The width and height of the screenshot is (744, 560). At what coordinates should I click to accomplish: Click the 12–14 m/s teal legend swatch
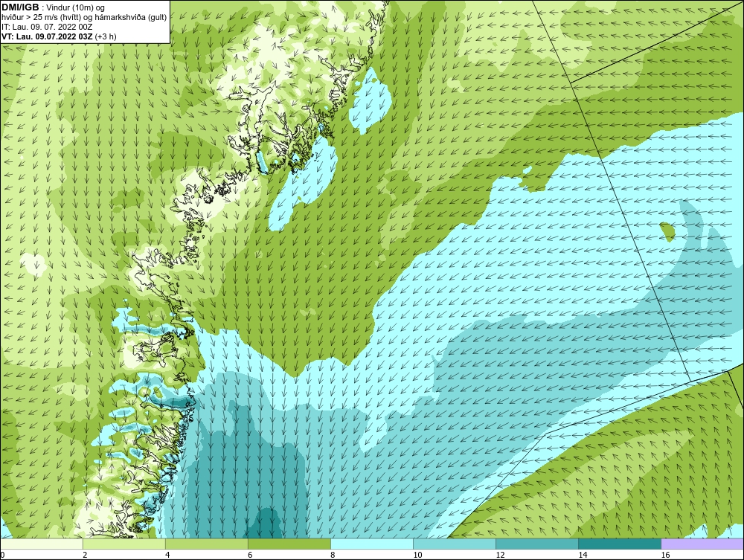click(537, 544)
